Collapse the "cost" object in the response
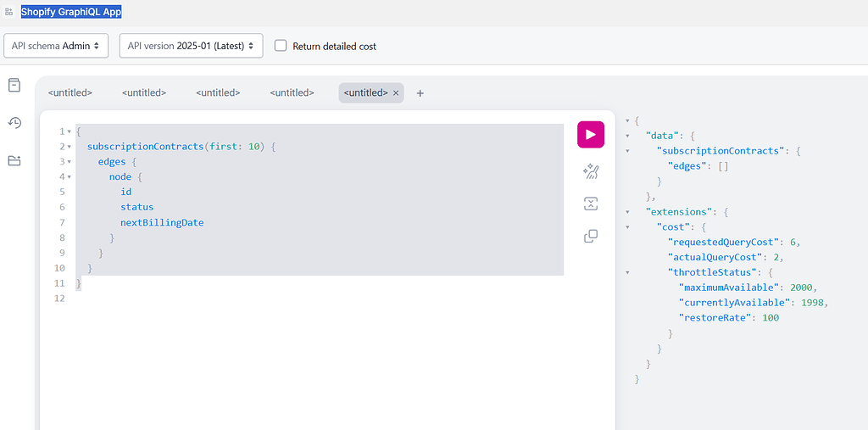 (x=627, y=226)
